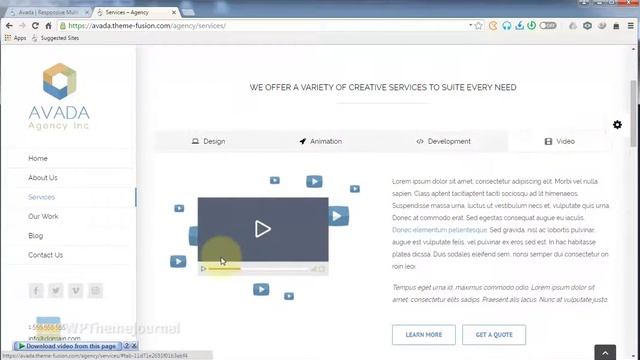The height and width of the screenshot is (360, 640).
Task: Open the Twitter social icon in sidebar
Action: point(56,291)
